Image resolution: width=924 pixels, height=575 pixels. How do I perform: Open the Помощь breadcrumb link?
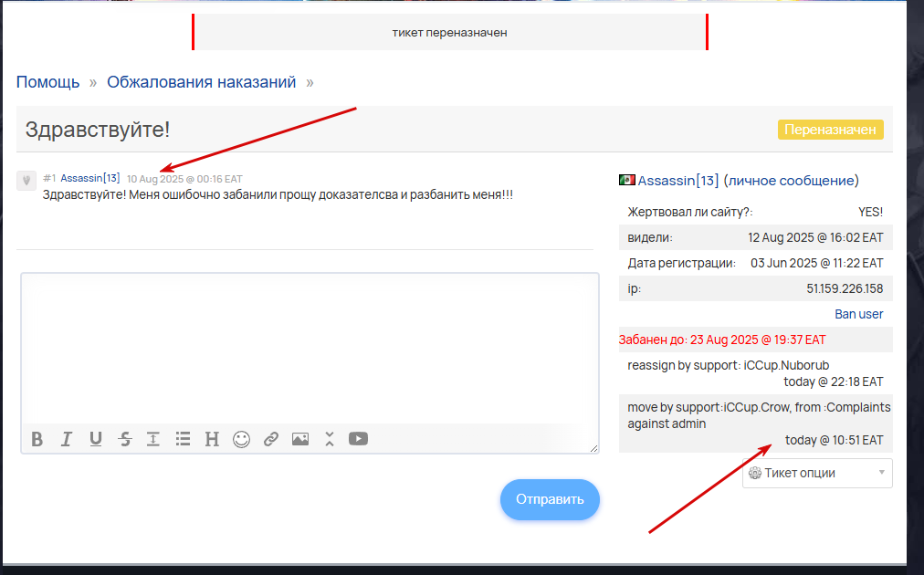tap(47, 82)
